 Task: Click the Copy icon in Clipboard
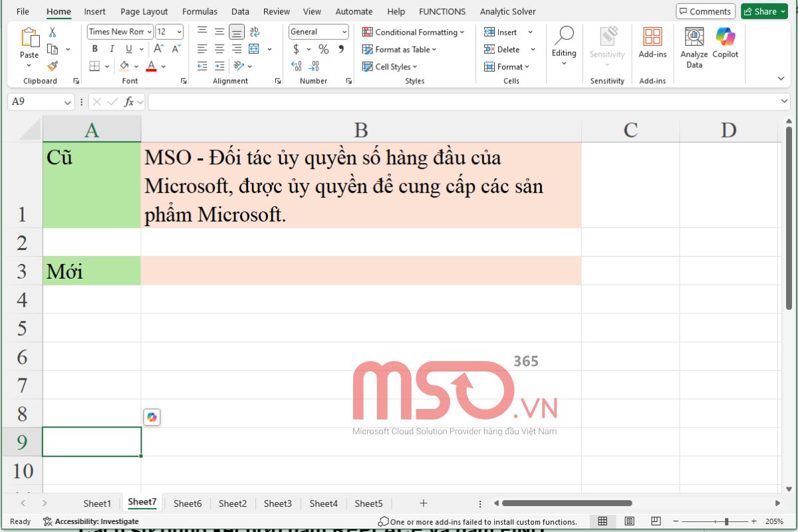53,49
